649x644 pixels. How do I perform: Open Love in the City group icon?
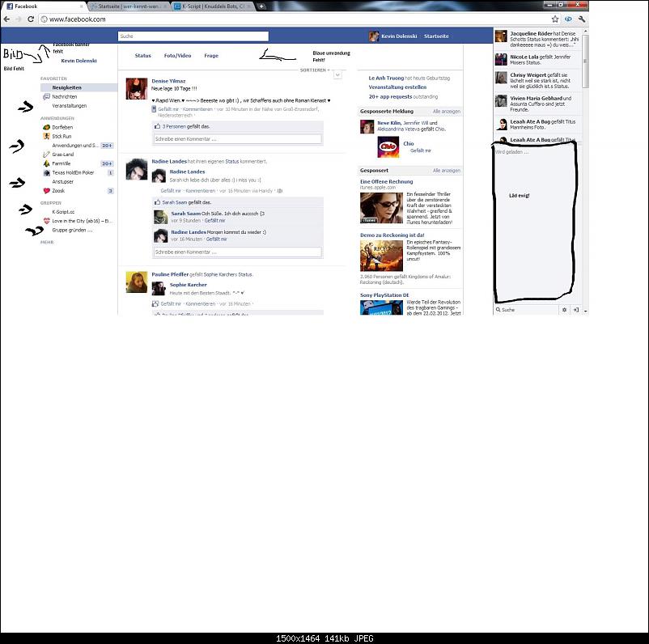point(46,221)
